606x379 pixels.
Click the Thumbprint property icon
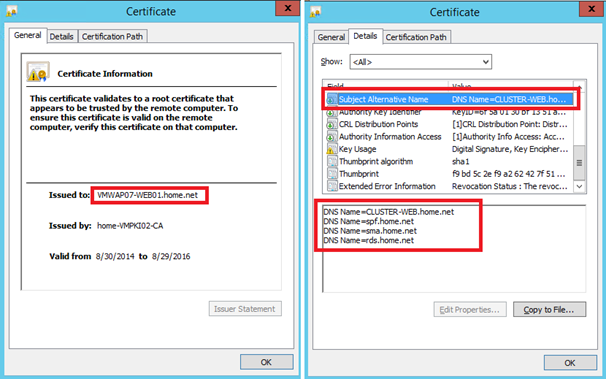(332, 174)
